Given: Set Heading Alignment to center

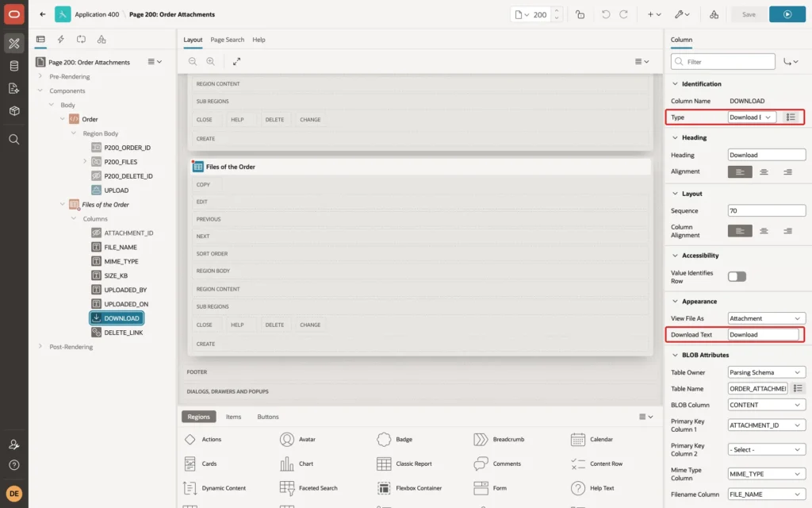Looking at the screenshot, I should pyautogui.click(x=764, y=171).
